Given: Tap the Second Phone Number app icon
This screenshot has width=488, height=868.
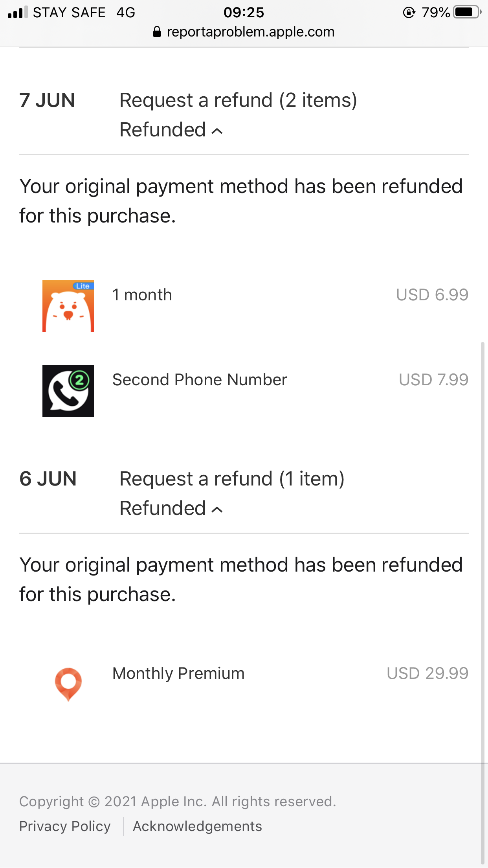Looking at the screenshot, I should [x=68, y=391].
